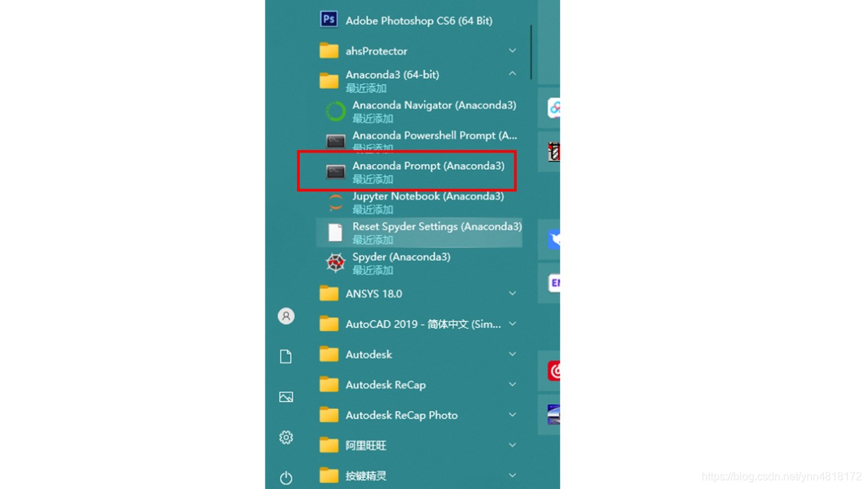Open Pictures icon in Start sidebar
This screenshot has width=868, height=489.
pyautogui.click(x=286, y=397)
